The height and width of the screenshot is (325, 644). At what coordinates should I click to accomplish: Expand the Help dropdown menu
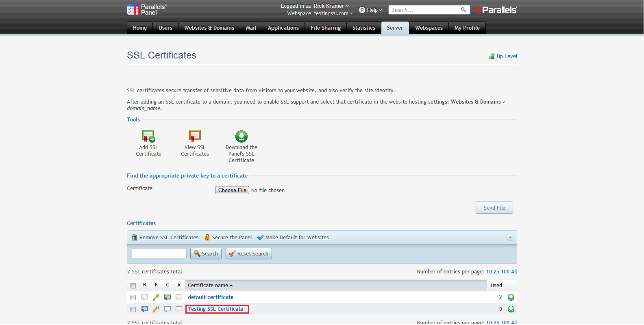point(374,10)
